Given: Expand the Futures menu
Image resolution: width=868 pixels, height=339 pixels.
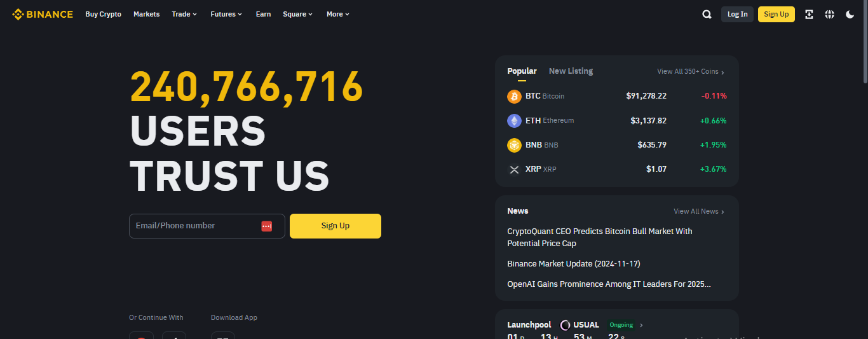Looking at the screenshot, I should (226, 14).
